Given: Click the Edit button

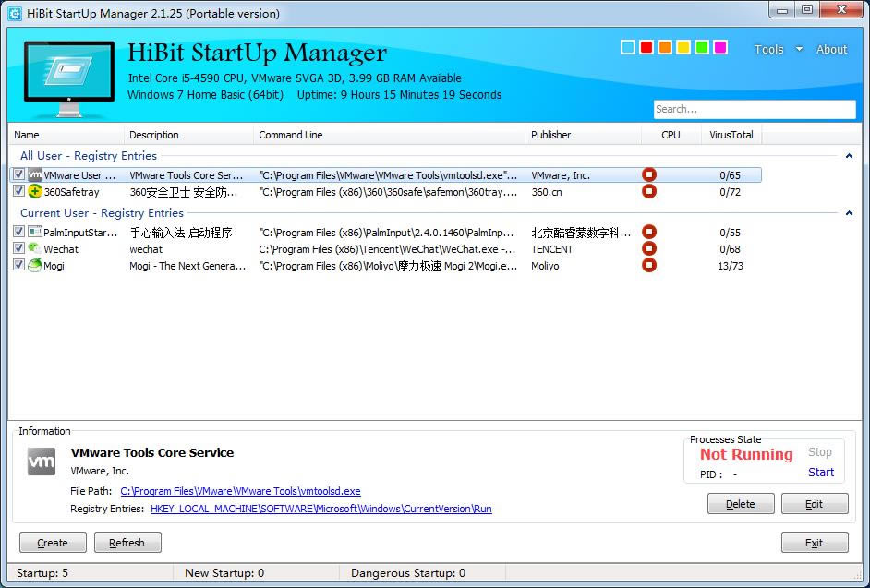Looking at the screenshot, I should [x=815, y=504].
